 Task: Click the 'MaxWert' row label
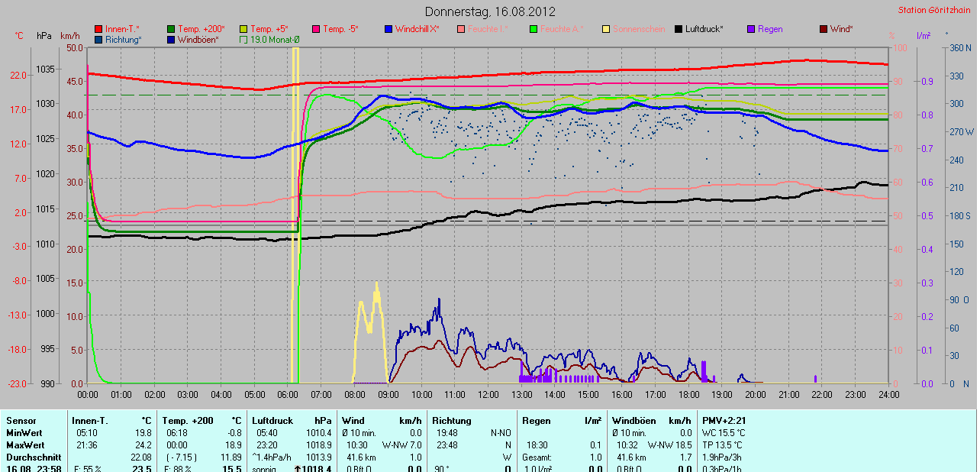[24, 445]
